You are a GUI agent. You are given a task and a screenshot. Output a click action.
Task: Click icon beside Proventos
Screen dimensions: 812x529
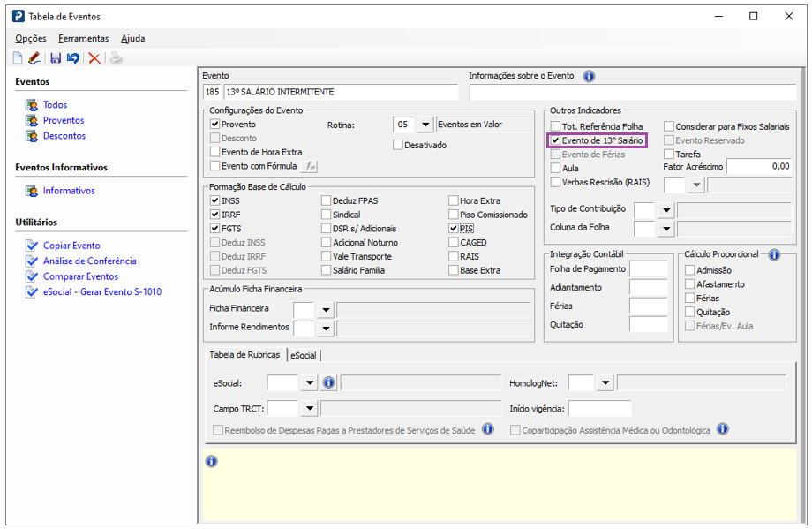pyautogui.click(x=32, y=121)
